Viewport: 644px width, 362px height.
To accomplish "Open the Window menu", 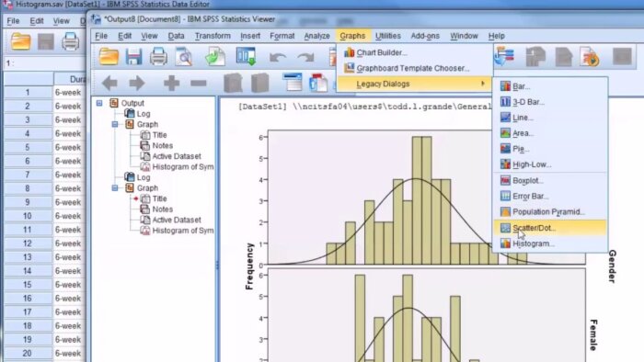I will (464, 36).
